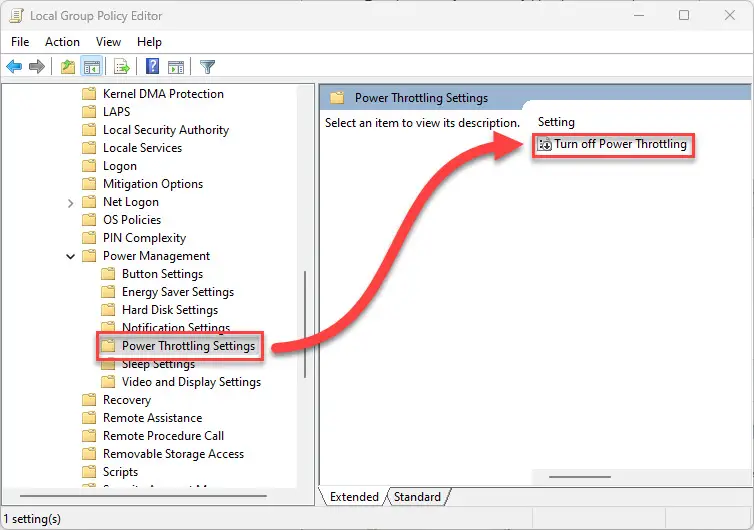Toggle the Show/Hide Action Pane icon
Image resolution: width=754 pixels, height=530 pixels.
point(176,67)
